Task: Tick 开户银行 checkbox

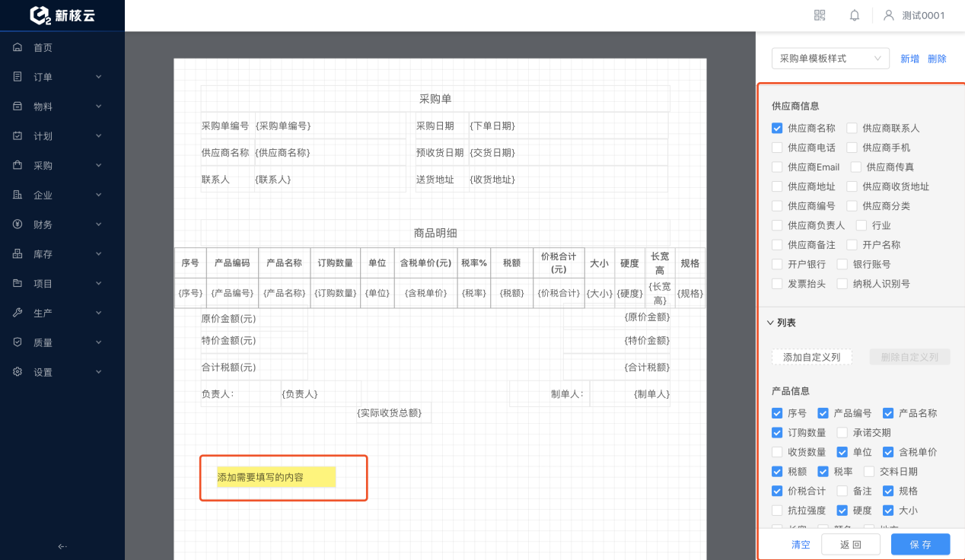Action: pyautogui.click(x=777, y=264)
